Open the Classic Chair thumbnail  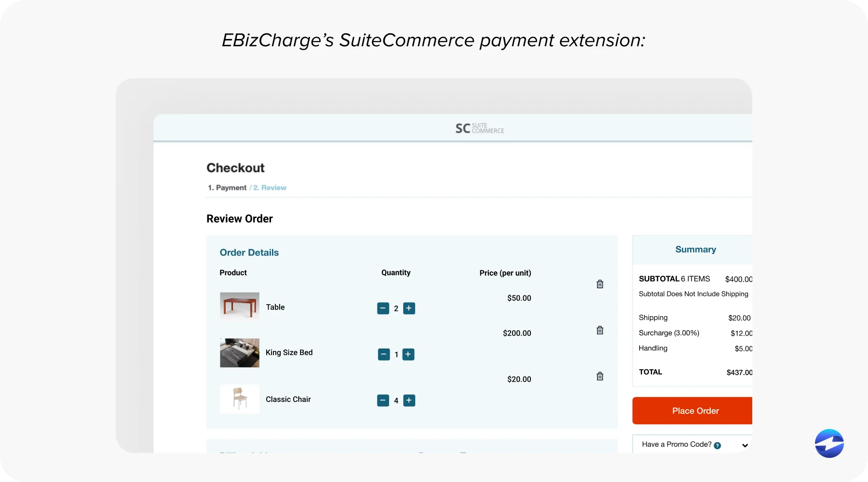tap(240, 399)
